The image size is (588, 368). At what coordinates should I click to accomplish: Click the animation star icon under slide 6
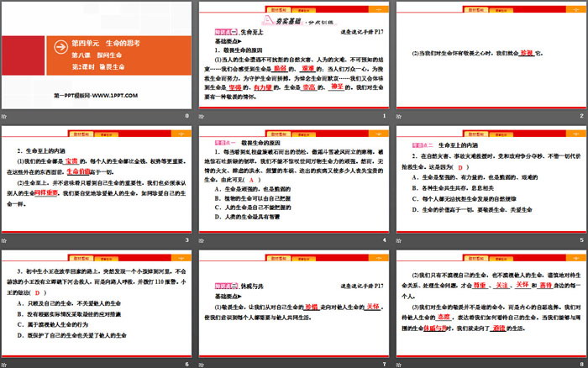point(6,363)
